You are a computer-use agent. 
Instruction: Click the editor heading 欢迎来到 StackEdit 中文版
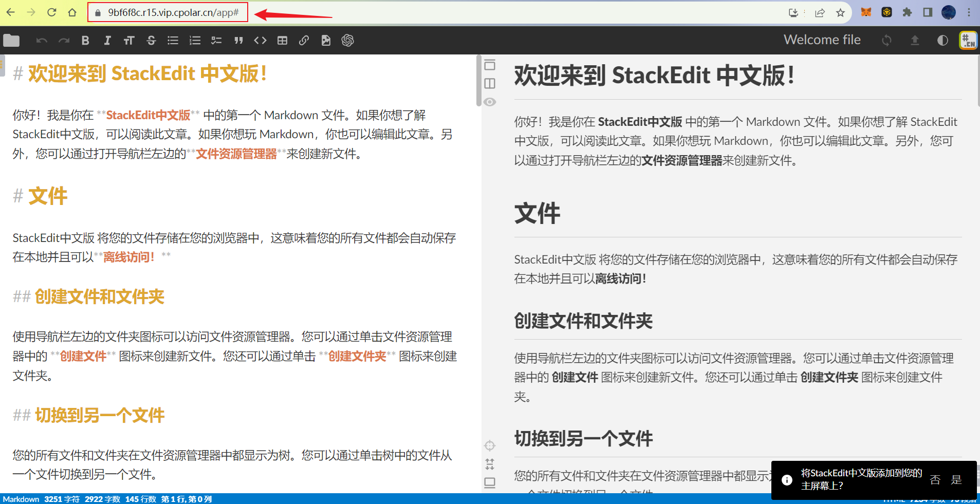coord(147,74)
